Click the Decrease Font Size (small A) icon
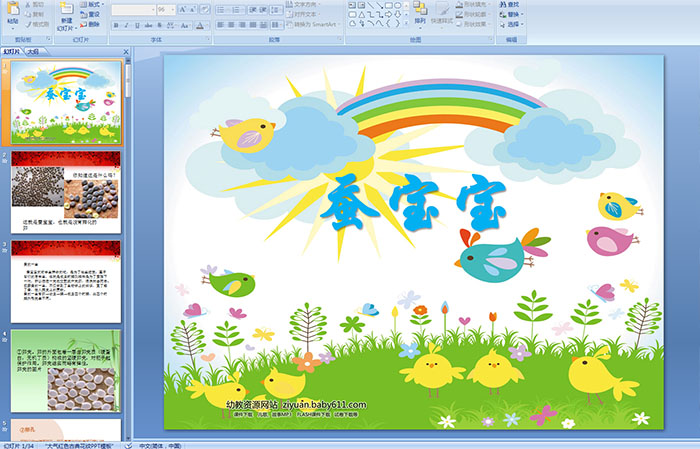700x449 pixels. 192,9
